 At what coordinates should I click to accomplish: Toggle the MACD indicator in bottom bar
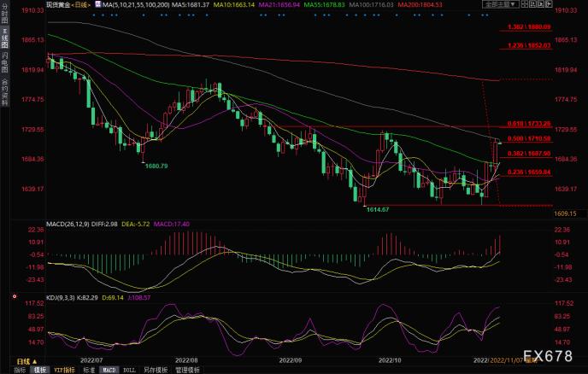point(109,370)
